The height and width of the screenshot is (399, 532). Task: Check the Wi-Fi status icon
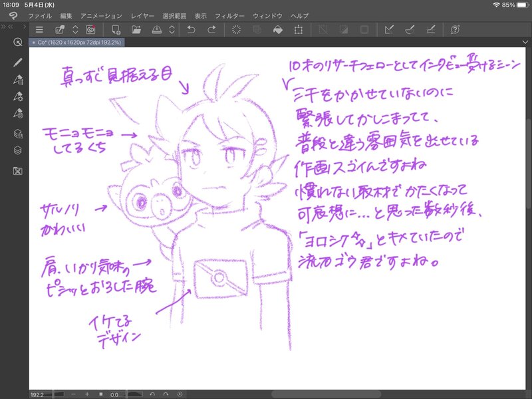(496, 5)
